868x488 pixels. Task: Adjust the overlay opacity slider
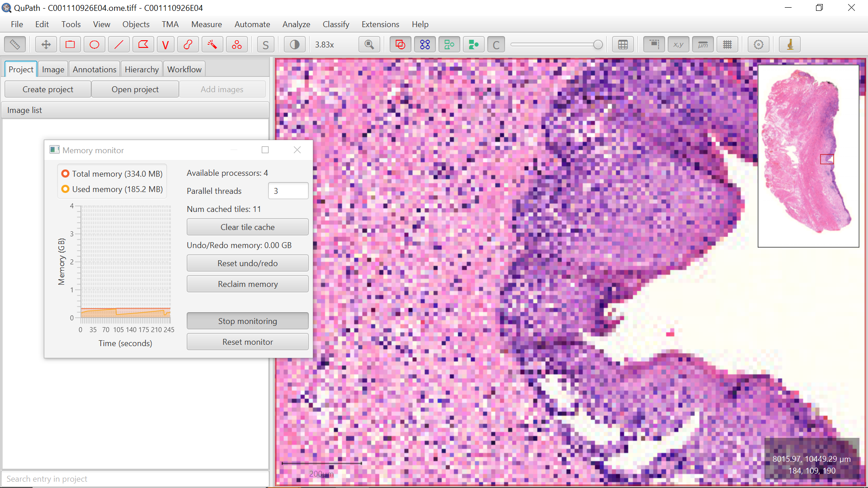click(557, 44)
